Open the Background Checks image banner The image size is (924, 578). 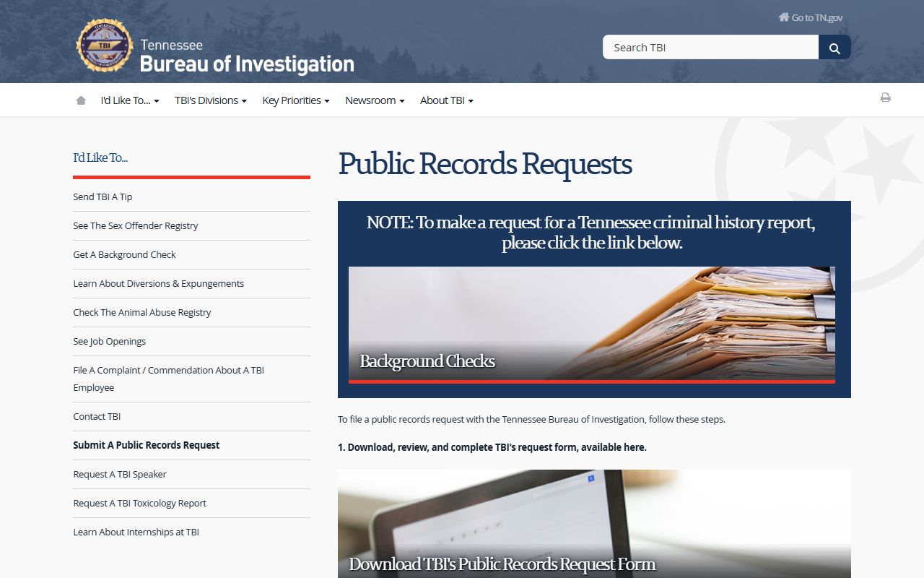click(592, 324)
